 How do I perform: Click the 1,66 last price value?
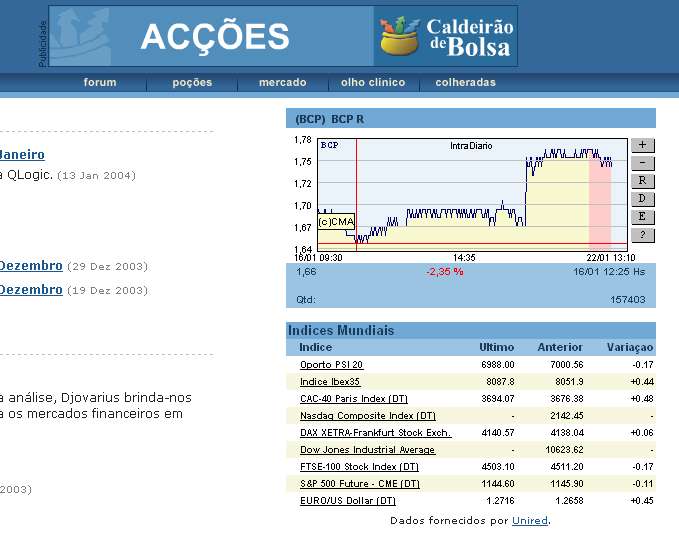[x=306, y=272]
